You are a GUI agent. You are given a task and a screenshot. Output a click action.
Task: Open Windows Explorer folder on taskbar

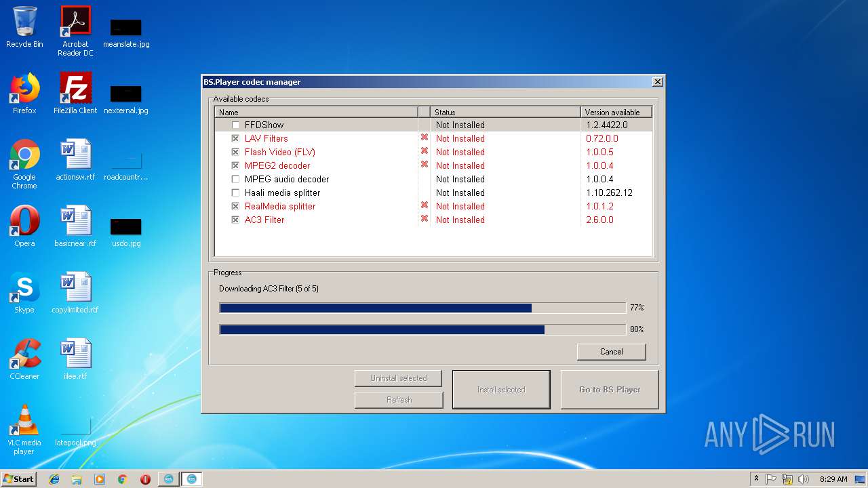(77, 479)
